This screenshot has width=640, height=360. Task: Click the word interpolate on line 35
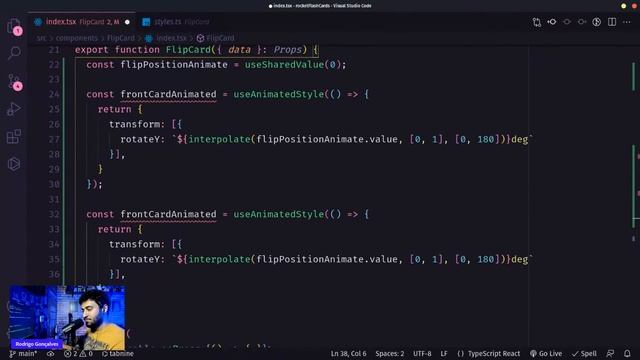(219, 260)
